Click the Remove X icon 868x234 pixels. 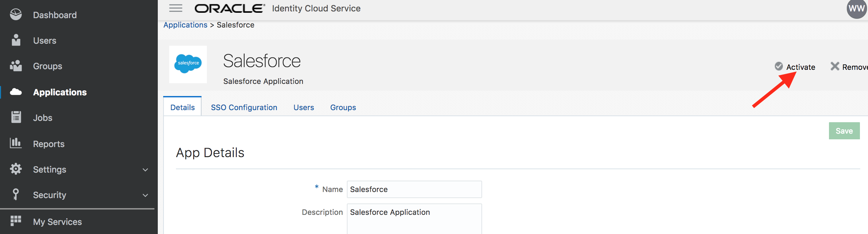coord(835,66)
